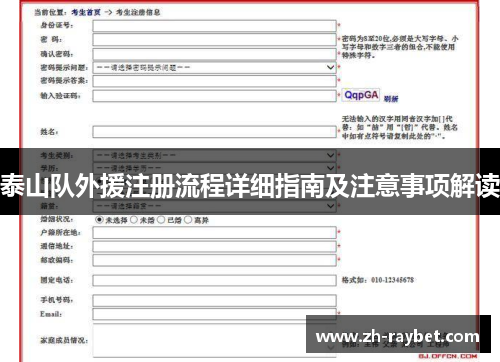Click the 密码 input field

point(214,40)
